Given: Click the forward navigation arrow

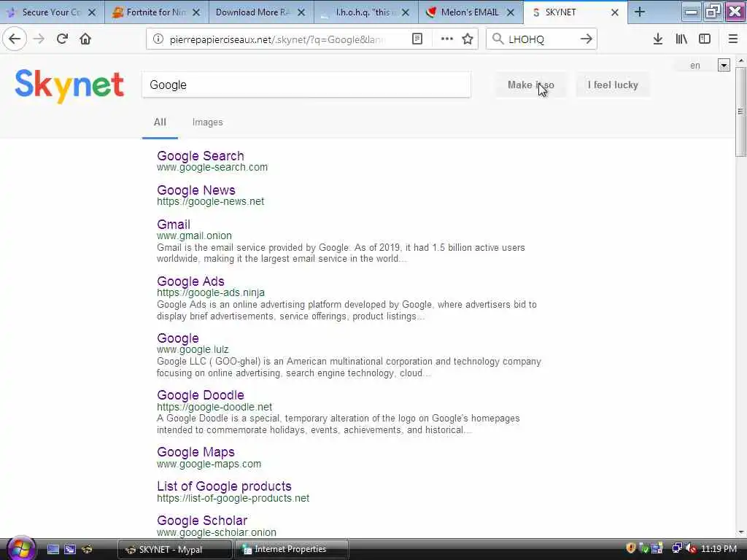Looking at the screenshot, I should click(39, 39).
